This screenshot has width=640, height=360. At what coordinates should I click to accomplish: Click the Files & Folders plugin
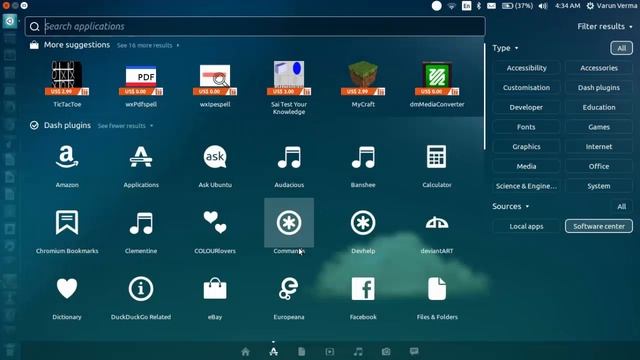click(x=437, y=289)
